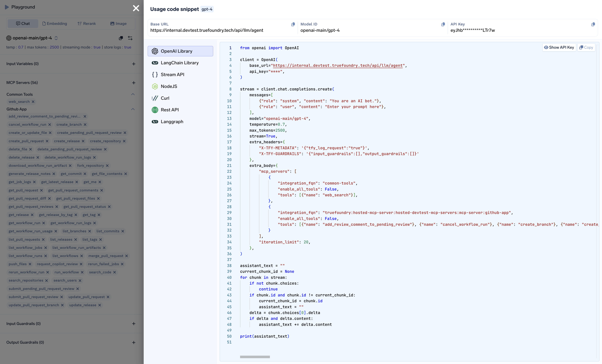Open model parameter settings icon
Image resolution: width=602 pixels, height=364 pixels.
click(130, 38)
